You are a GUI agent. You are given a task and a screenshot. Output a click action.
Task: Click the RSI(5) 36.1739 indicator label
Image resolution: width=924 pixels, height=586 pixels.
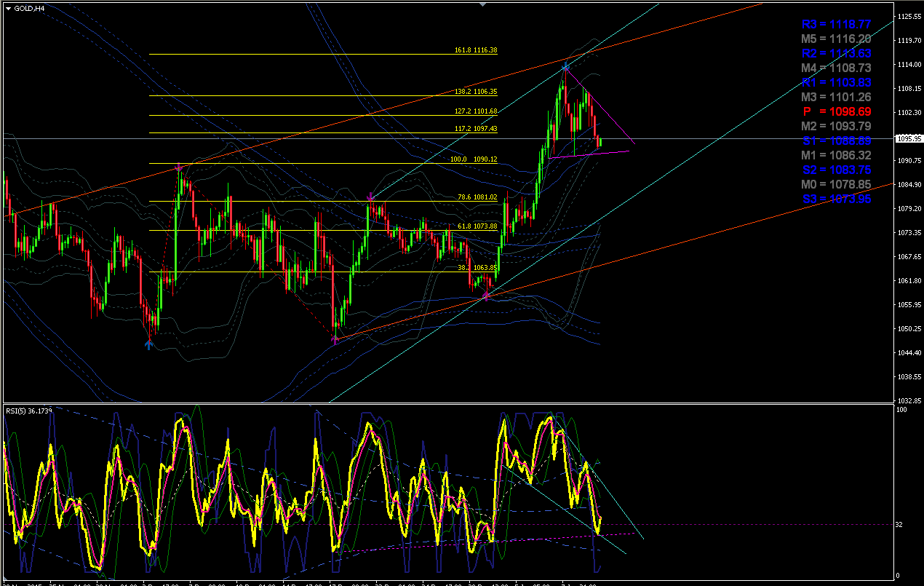pyautogui.click(x=29, y=410)
